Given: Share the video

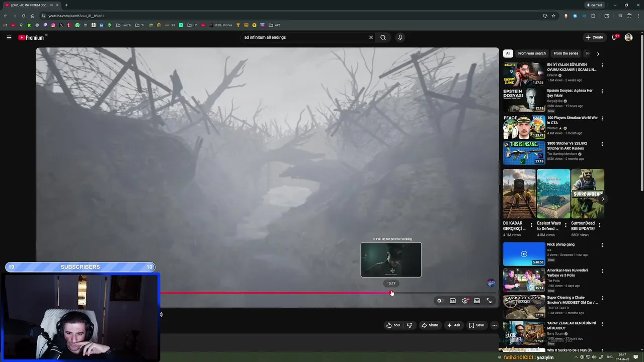Looking at the screenshot, I should (430, 325).
